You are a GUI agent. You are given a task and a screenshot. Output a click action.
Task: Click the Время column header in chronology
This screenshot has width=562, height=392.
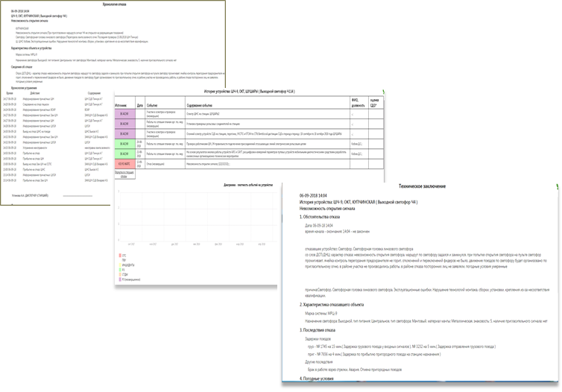(x=10, y=93)
